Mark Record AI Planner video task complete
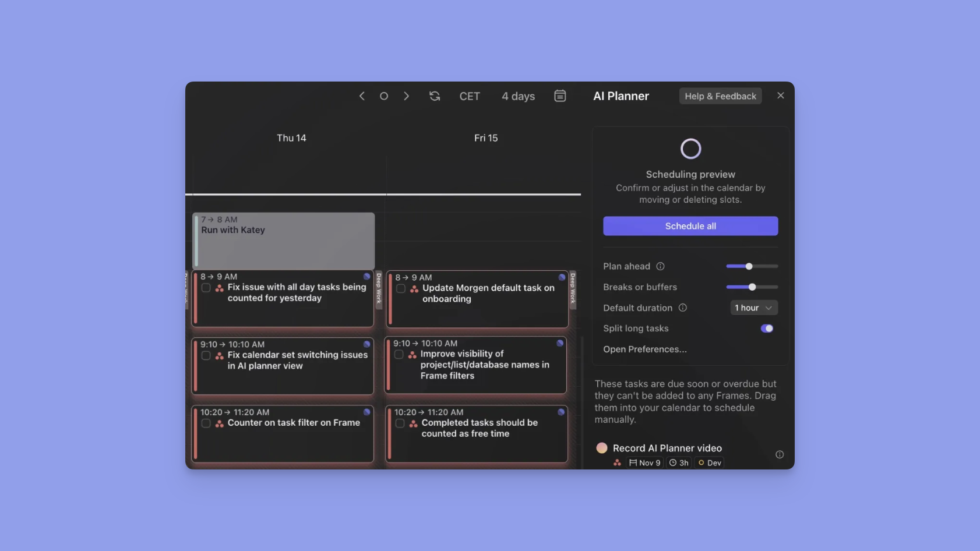 pos(602,448)
